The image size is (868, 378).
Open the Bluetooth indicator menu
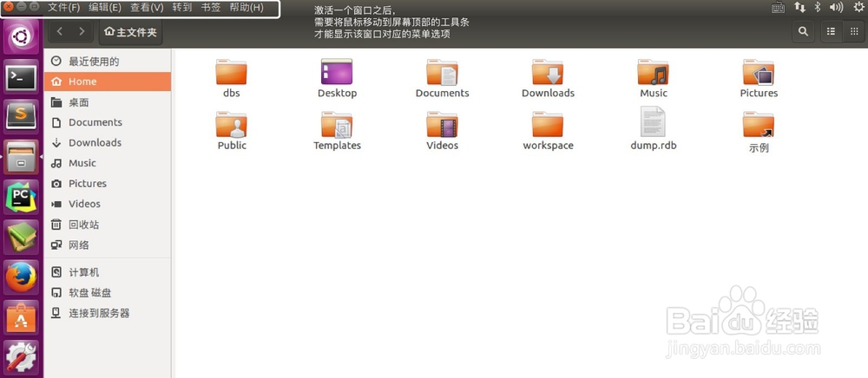point(817,7)
